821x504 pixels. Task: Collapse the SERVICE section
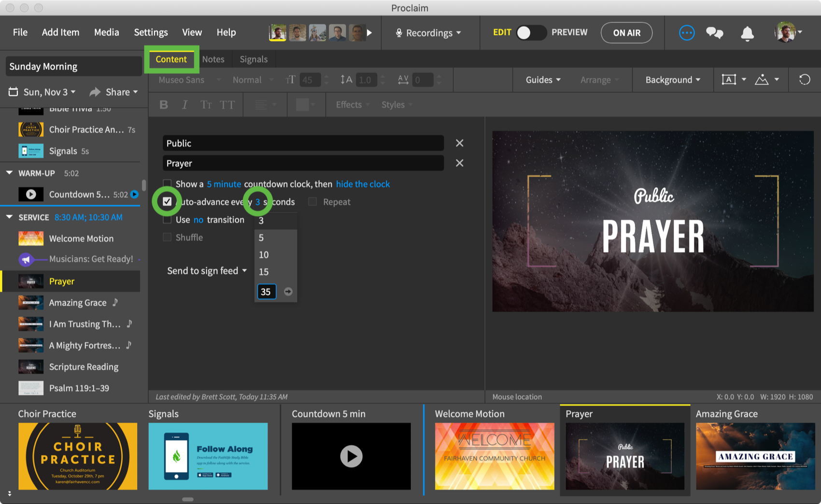(9, 217)
